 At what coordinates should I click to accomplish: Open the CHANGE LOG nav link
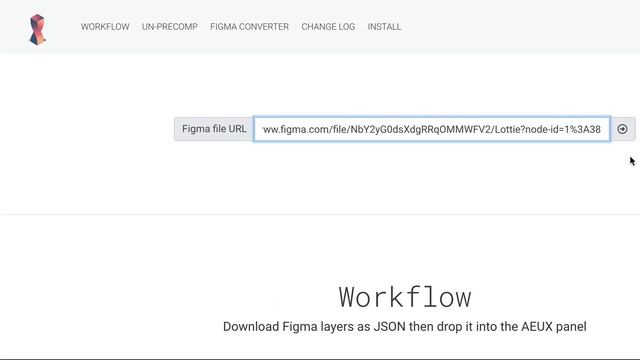pyautogui.click(x=328, y=27)
